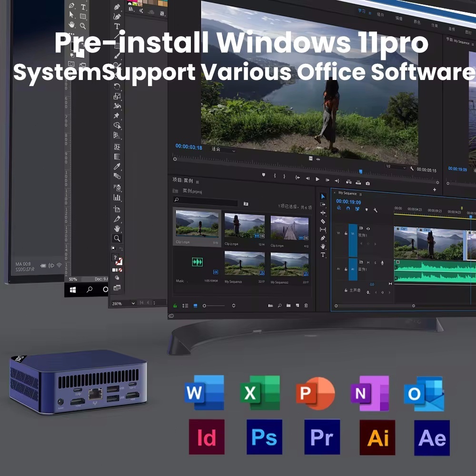This screenshot has width=476, height=476.
Task: Choose the Type tool in Premiere's tool panel
Action: tap(323, 255)
